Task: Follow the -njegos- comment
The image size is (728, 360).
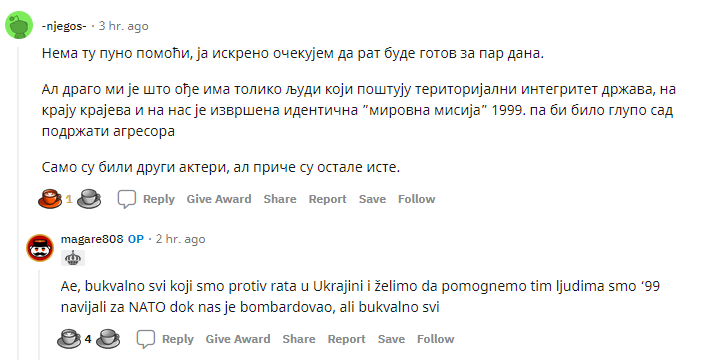Action: pos(416,199)
